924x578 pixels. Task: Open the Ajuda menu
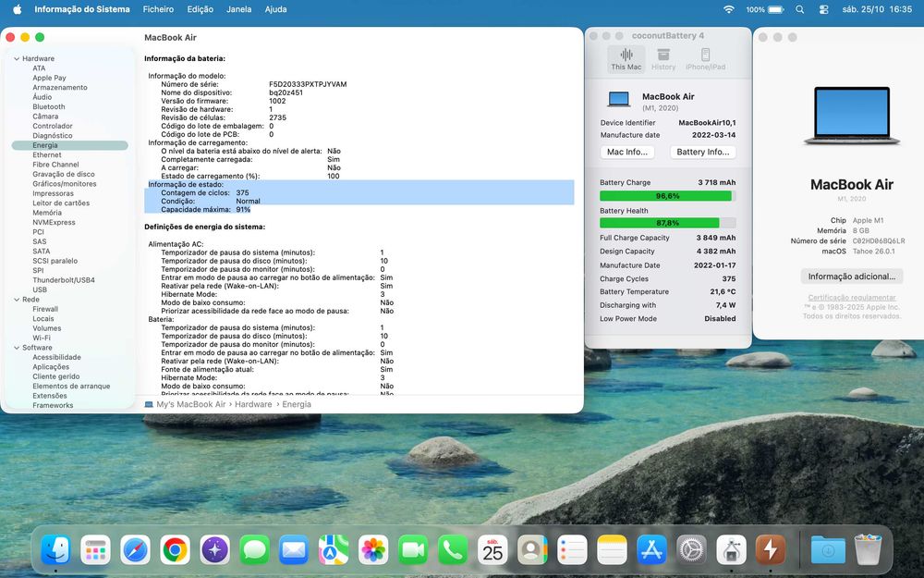point(275,9)
